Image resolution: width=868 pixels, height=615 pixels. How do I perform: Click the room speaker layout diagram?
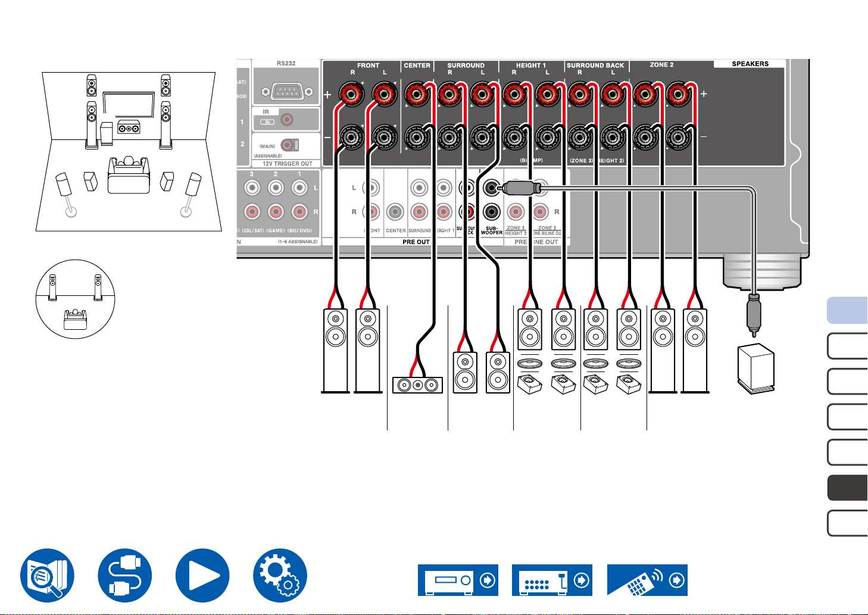click(x=129, y=151)
